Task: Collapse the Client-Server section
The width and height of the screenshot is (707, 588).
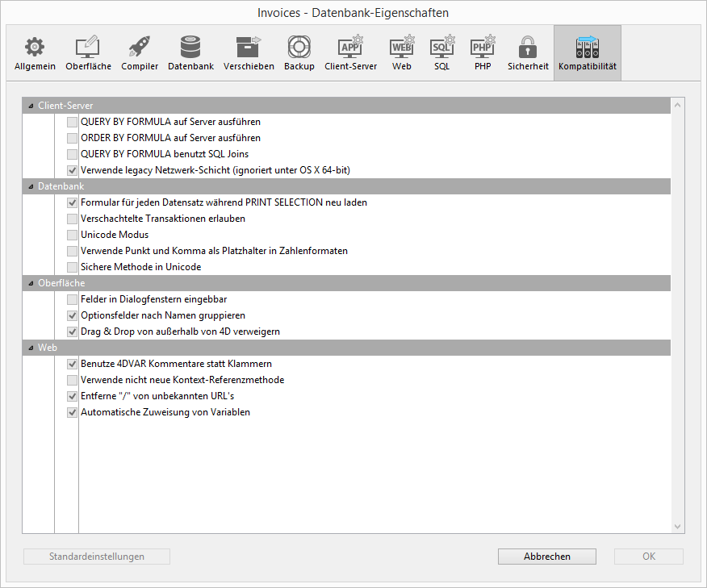Action: tap(31, 106)
